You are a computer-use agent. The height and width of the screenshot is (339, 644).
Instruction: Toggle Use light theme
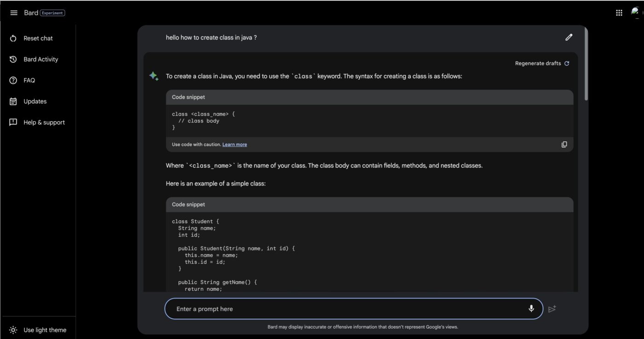(x=38, y=330)
